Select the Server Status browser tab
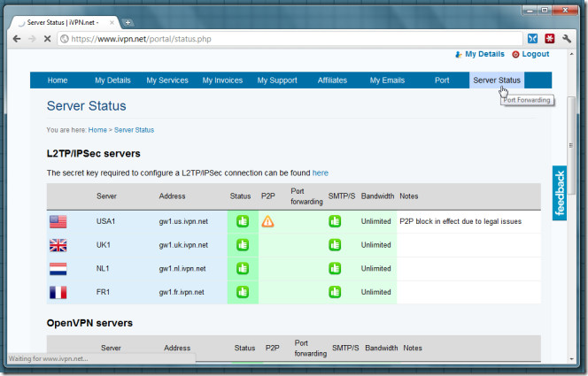588x376 pixels. [63, 22]
